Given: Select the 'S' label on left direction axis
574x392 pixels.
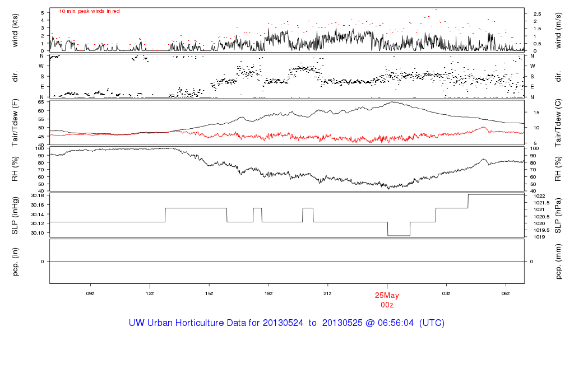Looking at the screenshot, I should 41,76.
